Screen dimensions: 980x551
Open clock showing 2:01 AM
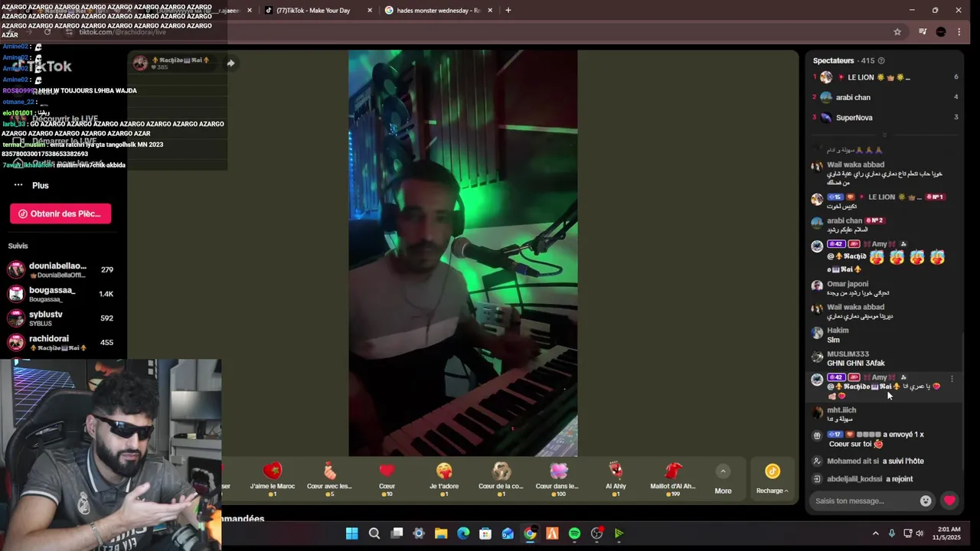[949, 533]
